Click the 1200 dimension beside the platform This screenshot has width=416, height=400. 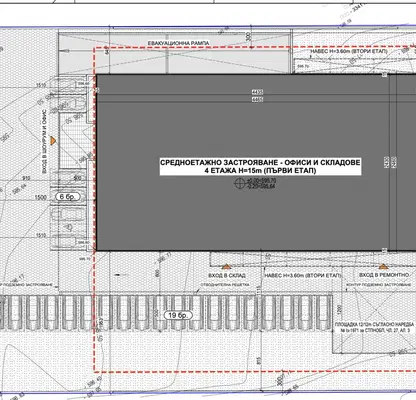pos(339,310)
